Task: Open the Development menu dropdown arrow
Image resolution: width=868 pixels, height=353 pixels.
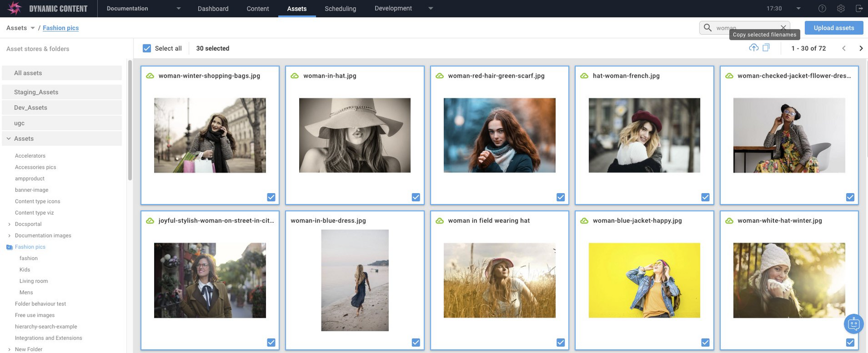Action: pyautogui.click(x=430, y=8)
